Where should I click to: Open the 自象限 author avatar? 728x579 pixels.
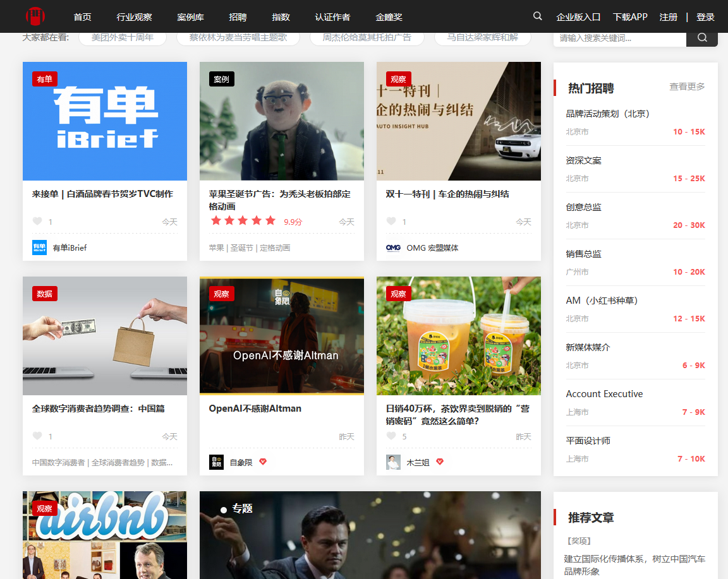[216, 462]
